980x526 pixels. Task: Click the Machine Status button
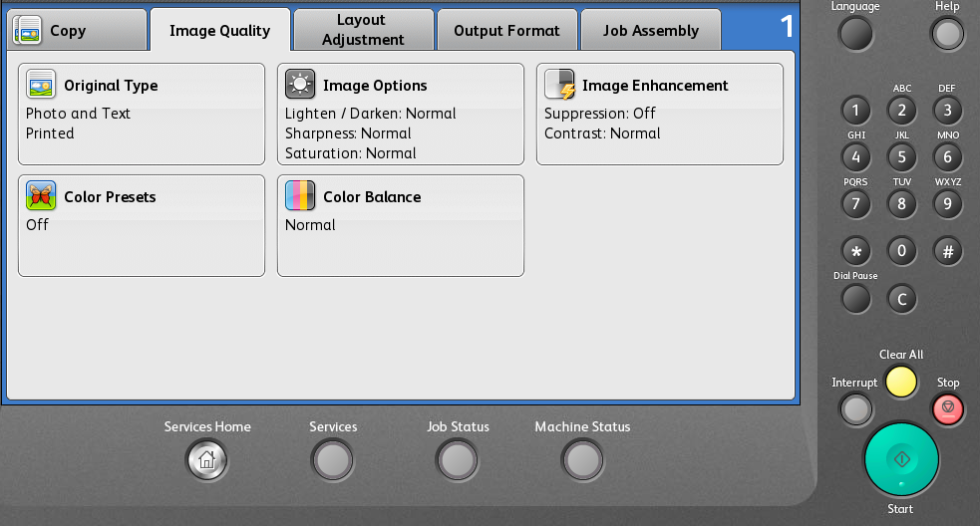[582, 460]
